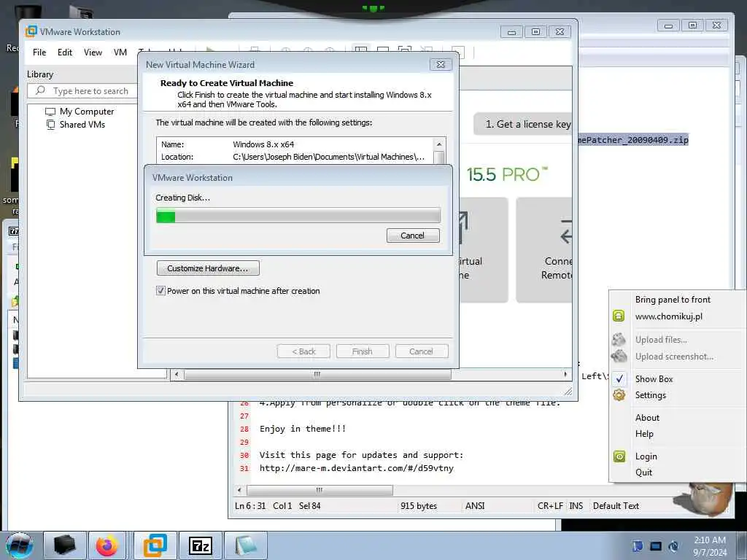Open the Edit menu in VMware Workstation
The width and height of the screenshot is (747, 560).
(x=65, y=52)
